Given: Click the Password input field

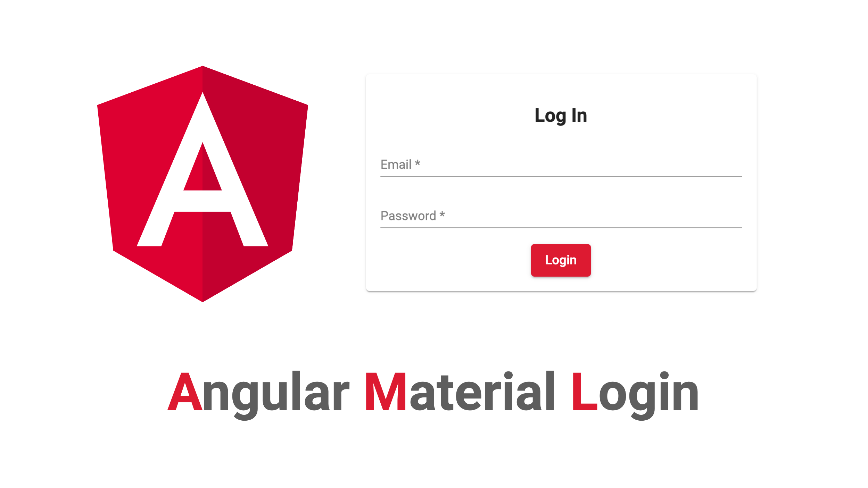Looking at the screenshot, I should (560, 216).
